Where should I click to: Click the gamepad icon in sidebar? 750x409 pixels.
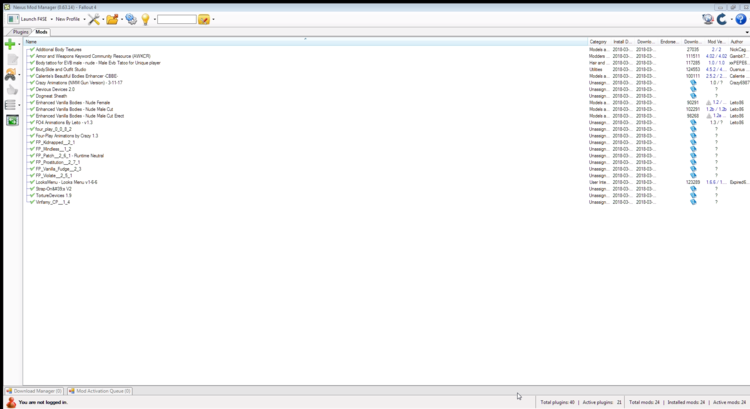click(11, 75)
